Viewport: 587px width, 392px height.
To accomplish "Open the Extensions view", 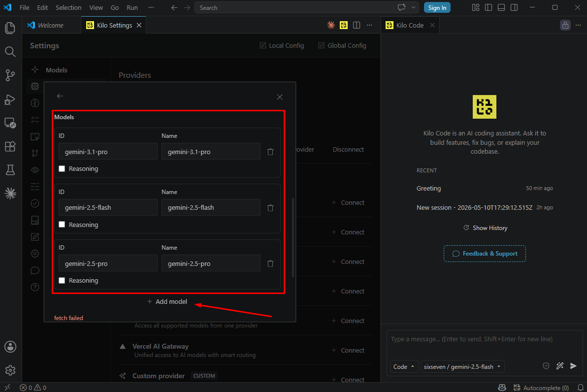I will tap(10, 146).
